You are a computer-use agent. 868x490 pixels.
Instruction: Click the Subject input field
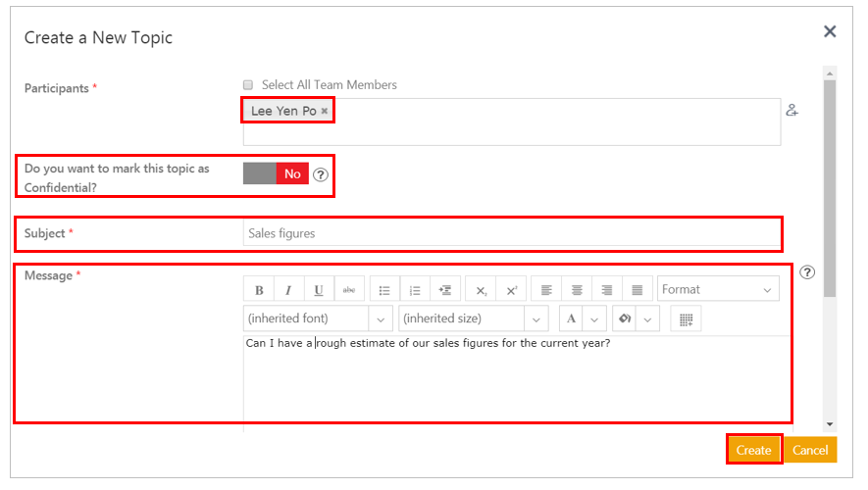510,233
